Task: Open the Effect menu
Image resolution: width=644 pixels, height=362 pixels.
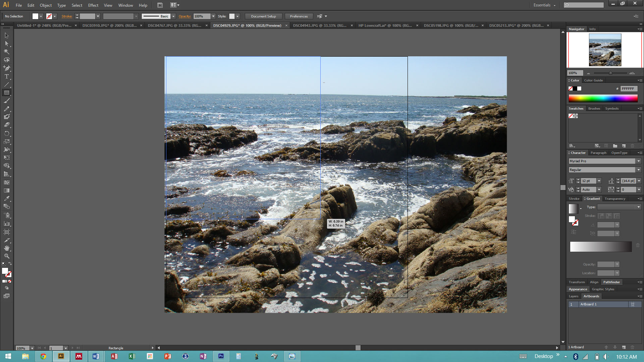Action: pos(93,5)
